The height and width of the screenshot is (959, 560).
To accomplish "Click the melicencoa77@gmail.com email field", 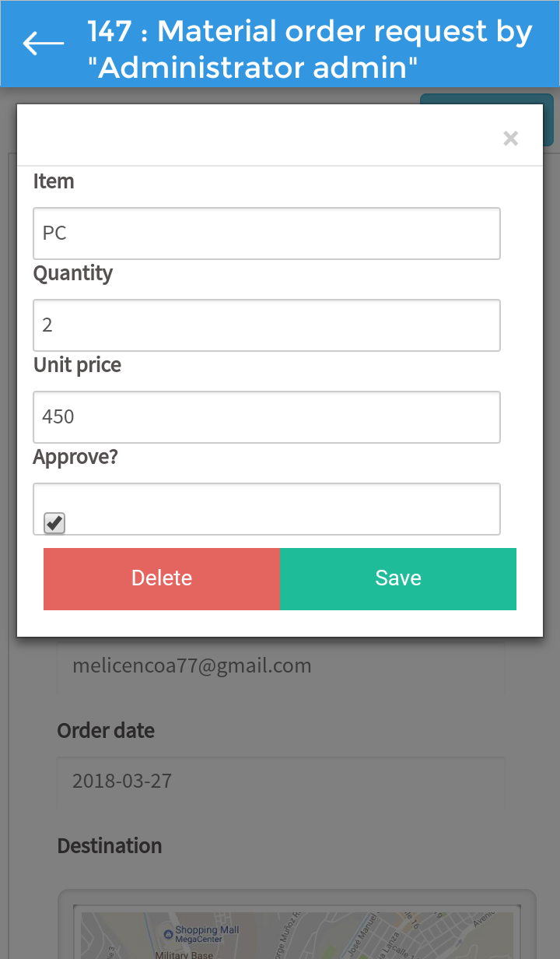I will (x=280, y=666).
